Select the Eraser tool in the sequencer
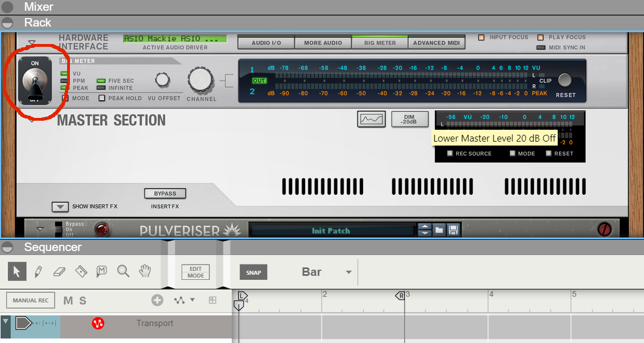This screenshot has width=644, height=343. coord(59,271)
